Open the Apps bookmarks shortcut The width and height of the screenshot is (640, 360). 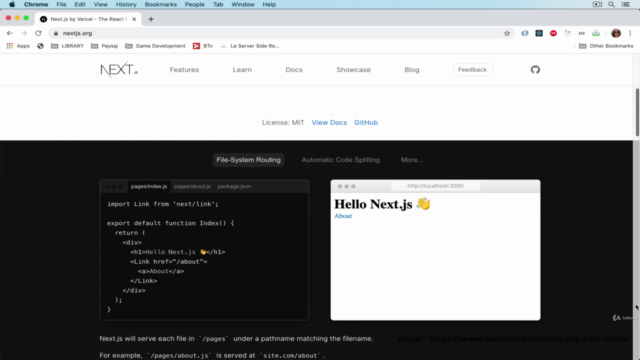pos(18,46)
